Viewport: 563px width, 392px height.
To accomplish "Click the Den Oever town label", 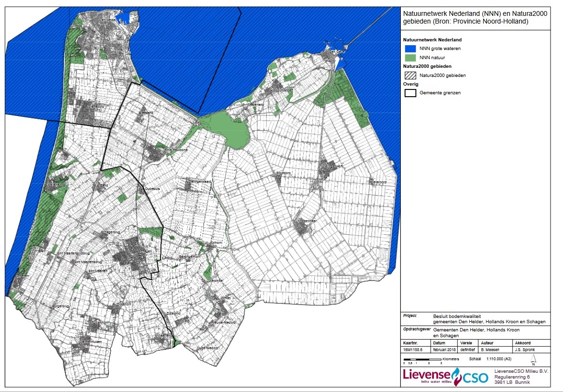I will pos(337,51).
